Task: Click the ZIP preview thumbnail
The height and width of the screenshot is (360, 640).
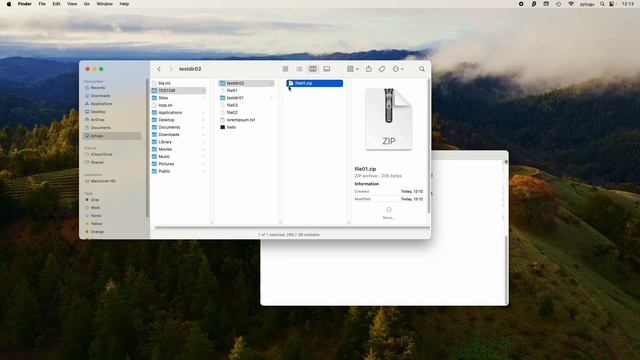Action: coord(389,119)
